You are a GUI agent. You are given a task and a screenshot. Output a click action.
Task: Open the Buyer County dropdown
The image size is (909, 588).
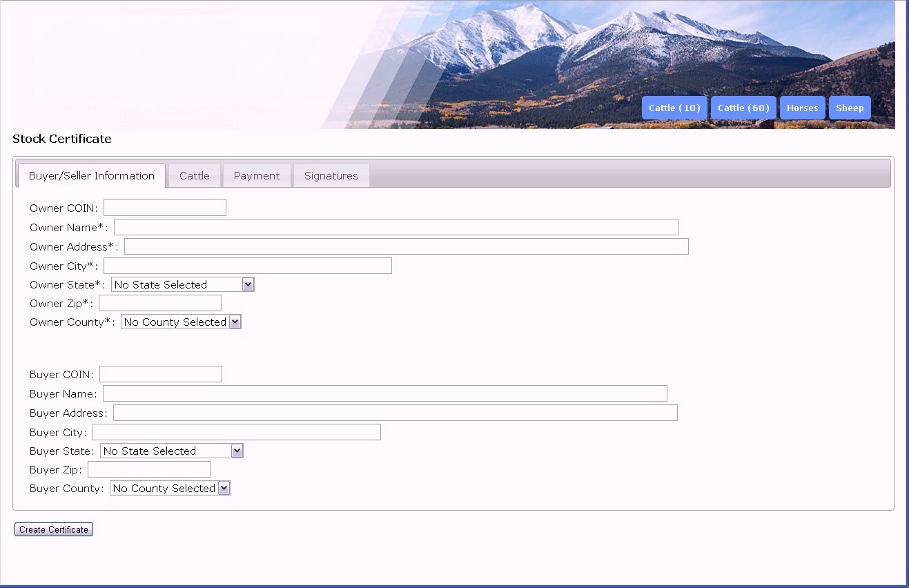(x=170, y=488)
